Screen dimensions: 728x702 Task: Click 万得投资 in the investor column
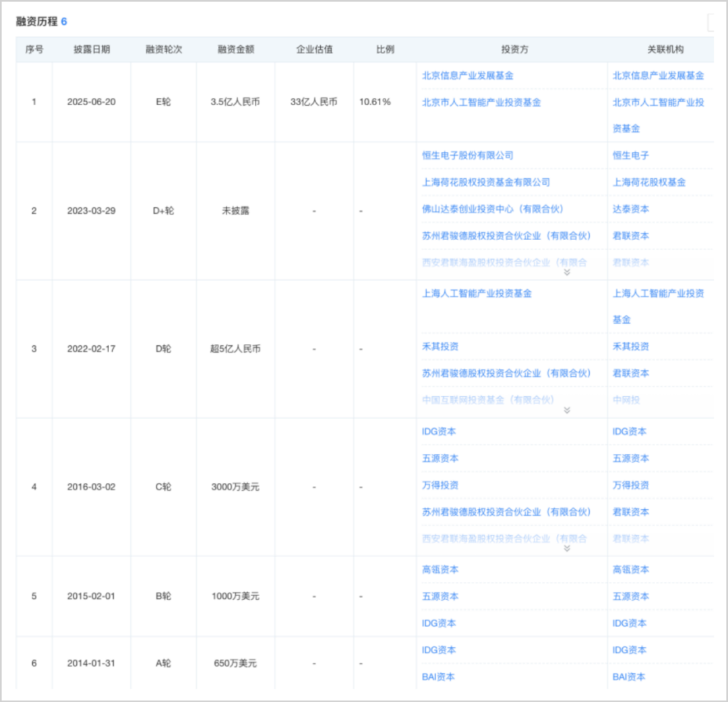click(440, 485)
